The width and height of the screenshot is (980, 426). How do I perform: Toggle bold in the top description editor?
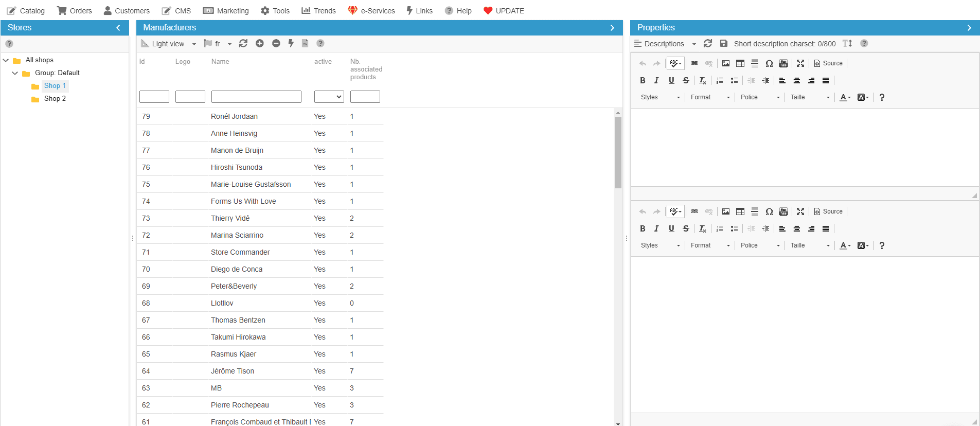click(643, 81)
